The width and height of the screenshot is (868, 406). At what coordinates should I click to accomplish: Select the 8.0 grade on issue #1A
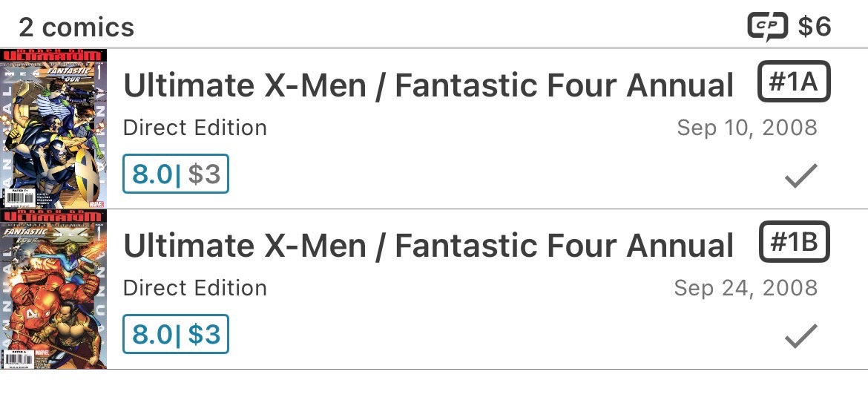tap(152, 174)
